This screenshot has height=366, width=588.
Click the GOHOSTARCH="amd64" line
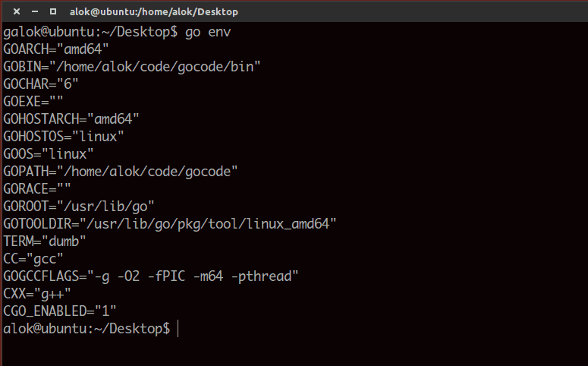(x=71, y=118)
